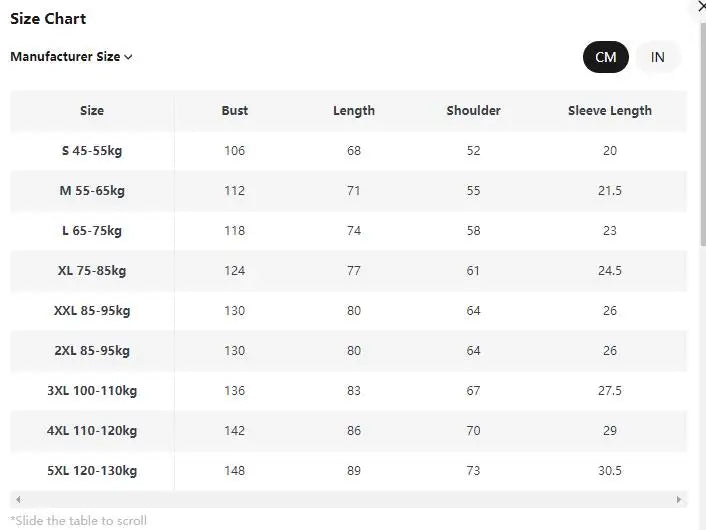Click the horizontal table scrollbar track
This screenshot has height=530, width=706.
pyautogui.click(x=348, y=499)
